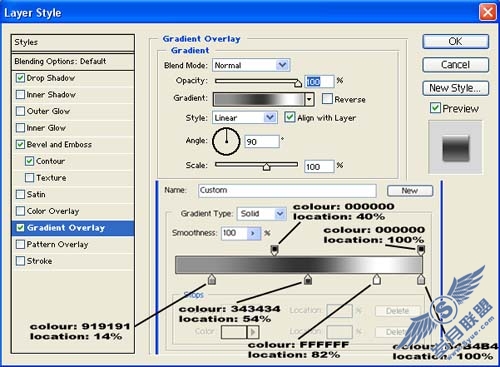Enable the Reverse gradient checkbox
The image size is (500, 367).
[327, 99]
